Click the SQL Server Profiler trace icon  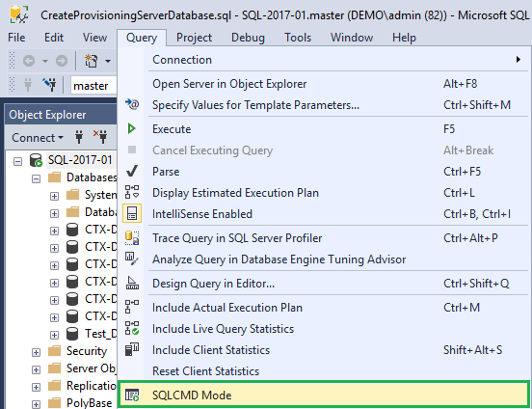coord(132,238)
